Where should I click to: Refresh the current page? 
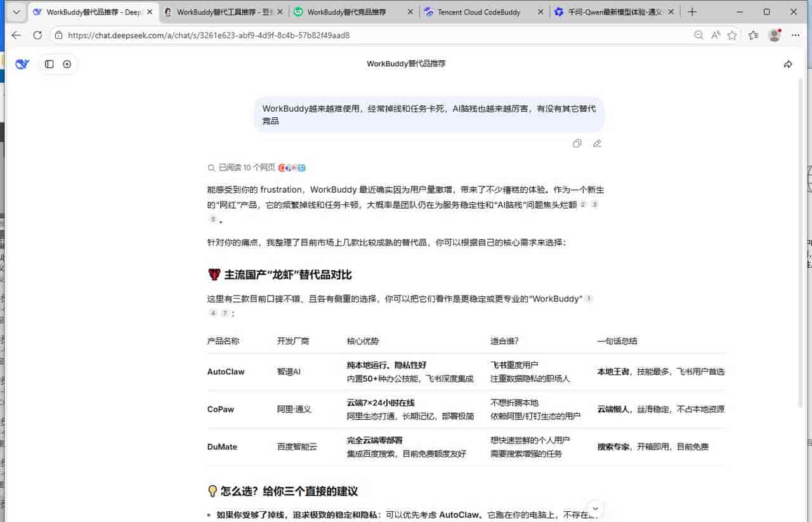tap(37, 36)
